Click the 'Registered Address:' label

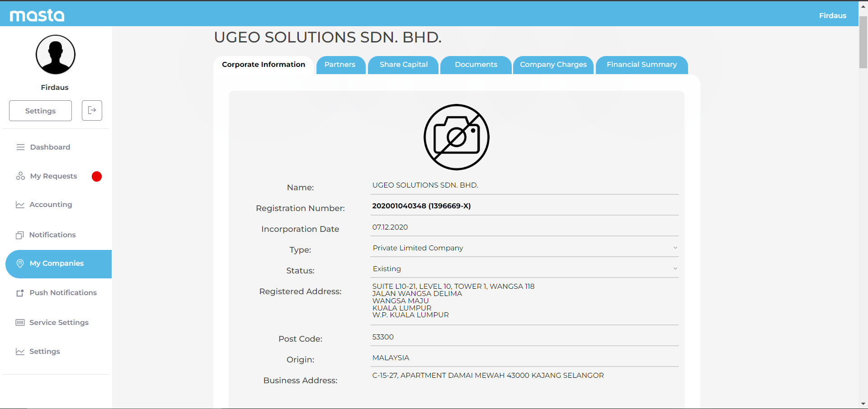pos(300,291)
